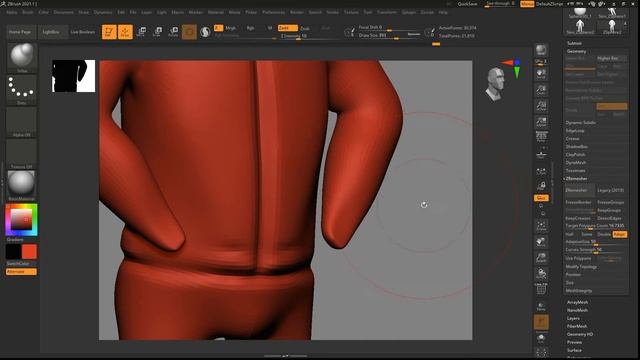640x360 pixels.
Task: Open the Brush menu
Action: pos(28,12)
